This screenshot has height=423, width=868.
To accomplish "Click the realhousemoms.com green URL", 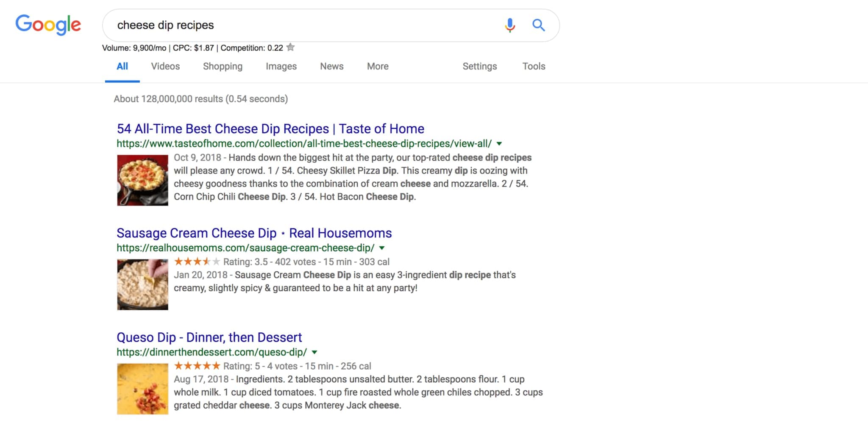I will point(245,248).
